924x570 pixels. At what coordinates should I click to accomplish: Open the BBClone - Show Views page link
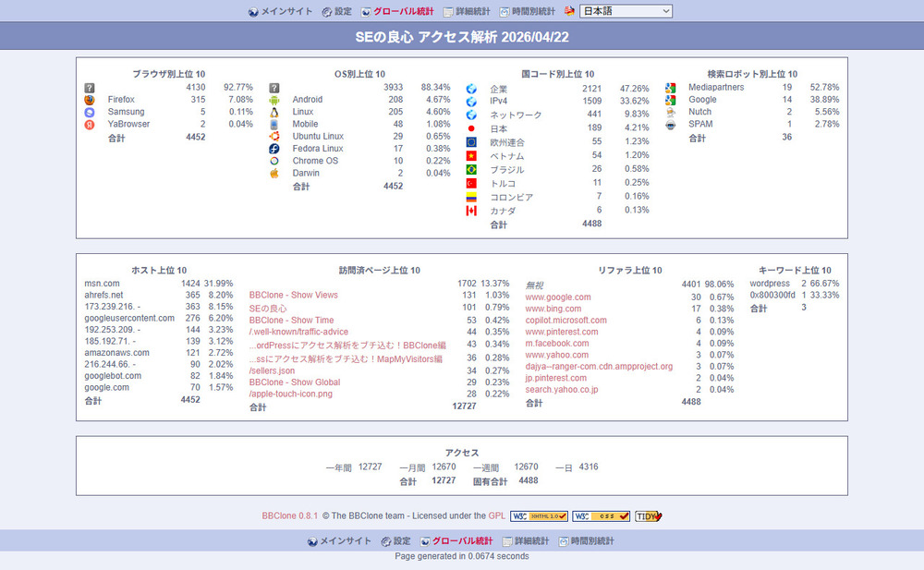(293, 296)
